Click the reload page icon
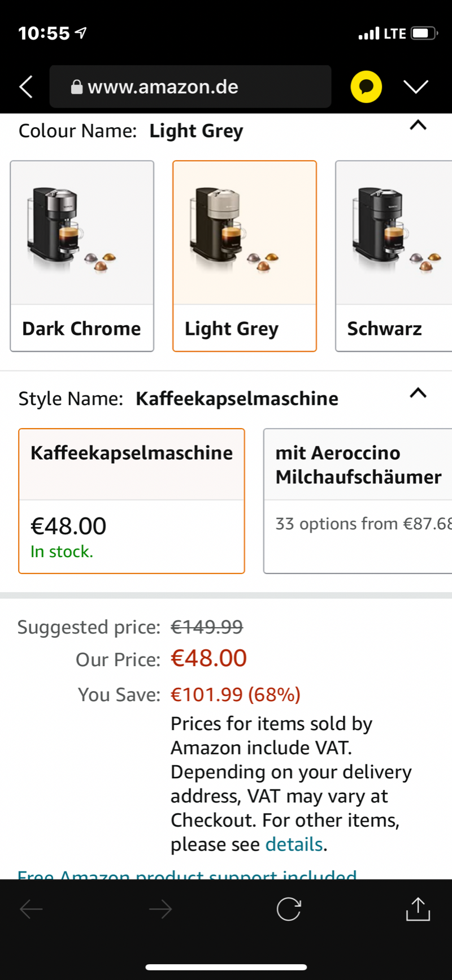The width and height of the screenshot is (452, 980). click(289, 909)
